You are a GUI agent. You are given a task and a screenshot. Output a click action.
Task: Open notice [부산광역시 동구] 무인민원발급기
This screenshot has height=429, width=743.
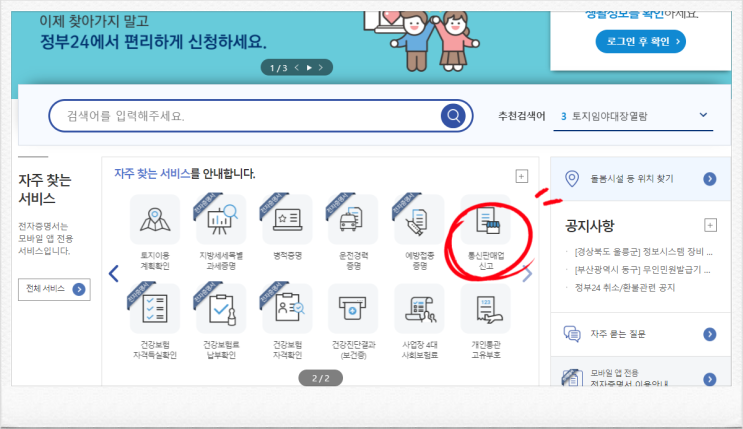point(642,270)
